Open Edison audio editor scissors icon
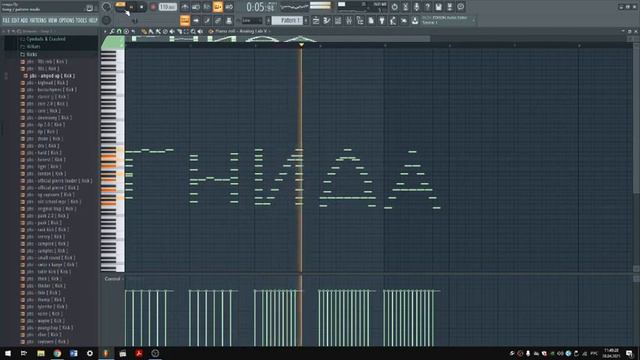Screen dimensions: 640x360 tap(405, 7)
